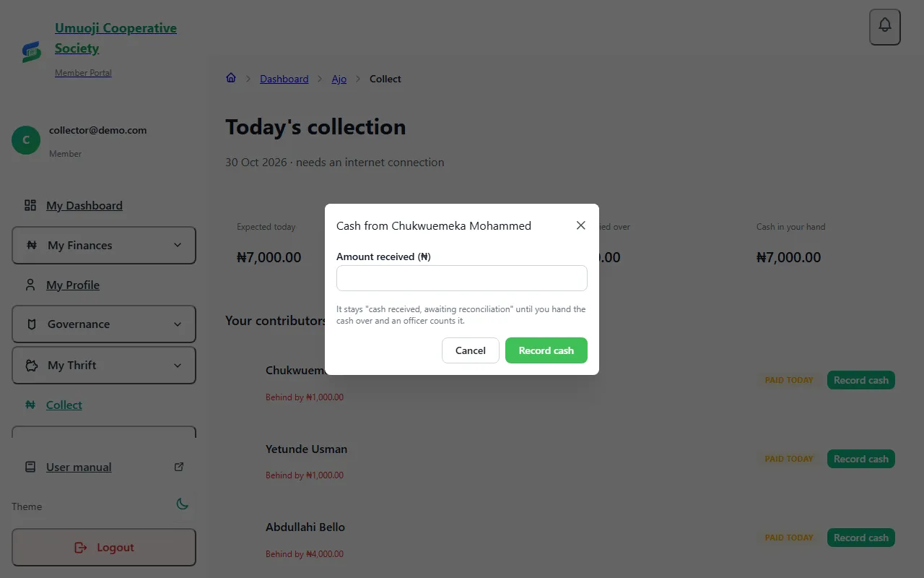Click the piggy bank icon in My Thrift

[x=32, y=365]
